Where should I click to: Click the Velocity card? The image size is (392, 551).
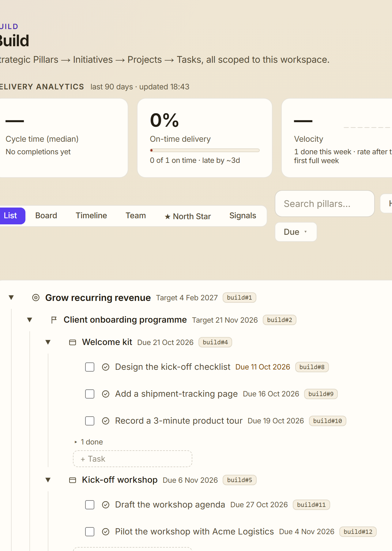tap(337, 138)
